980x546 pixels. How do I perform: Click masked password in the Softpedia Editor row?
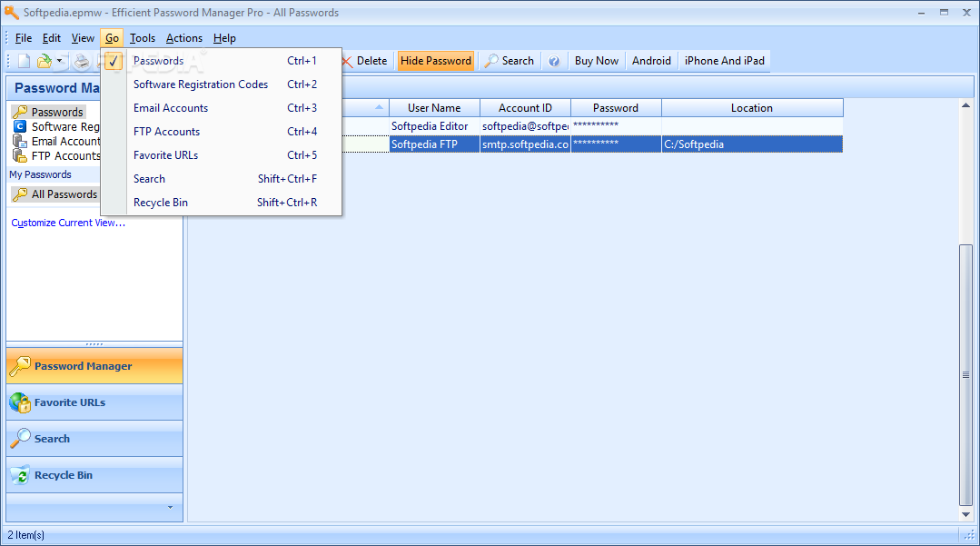click(x=616, y=126)
